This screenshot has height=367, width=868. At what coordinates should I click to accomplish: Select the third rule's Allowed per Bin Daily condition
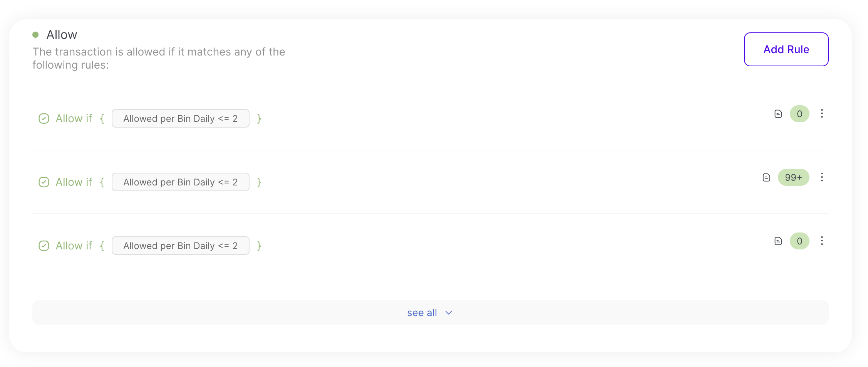[x=180, y=246]
